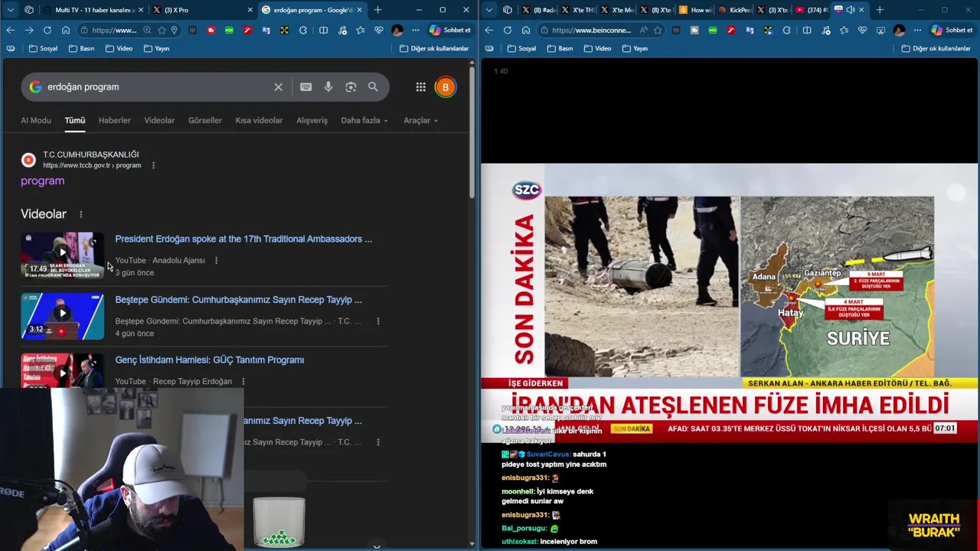The image size is (980, 551).
Task: Open options for tccb.gov.tr result
Action: click(x=153, y=165)
